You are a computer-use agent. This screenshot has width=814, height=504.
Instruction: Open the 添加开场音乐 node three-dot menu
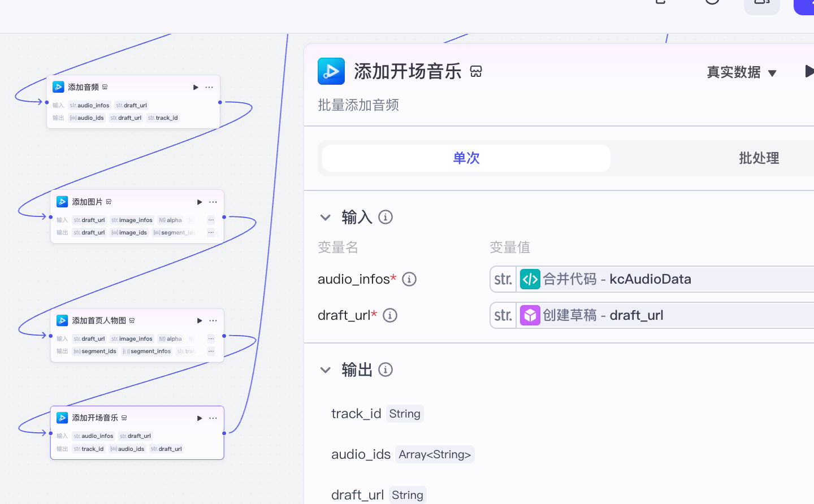(x=213, y=418)
